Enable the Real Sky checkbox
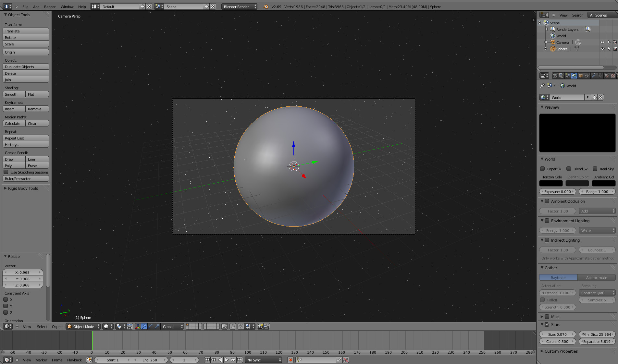The width and height of the screenshot is (618, 364). pos(595,169)
